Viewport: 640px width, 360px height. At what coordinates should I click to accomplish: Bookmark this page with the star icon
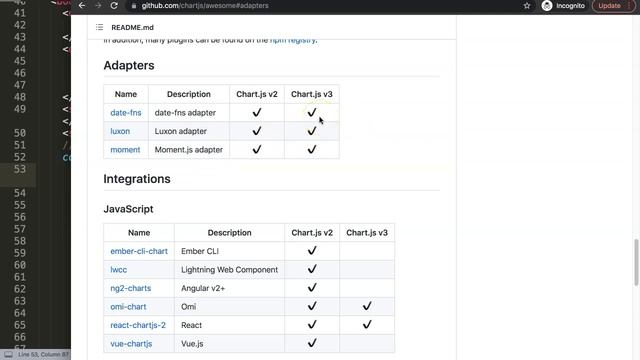(527, 6)
